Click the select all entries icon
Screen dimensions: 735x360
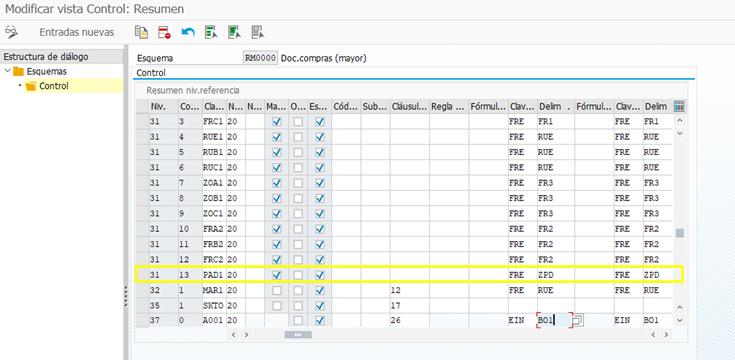tap(211, 32)
